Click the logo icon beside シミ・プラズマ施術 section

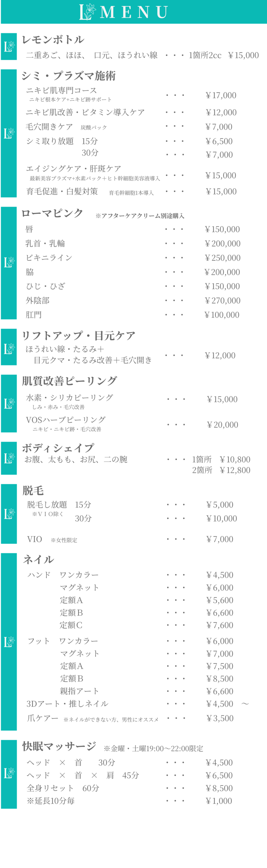(9, 133)
